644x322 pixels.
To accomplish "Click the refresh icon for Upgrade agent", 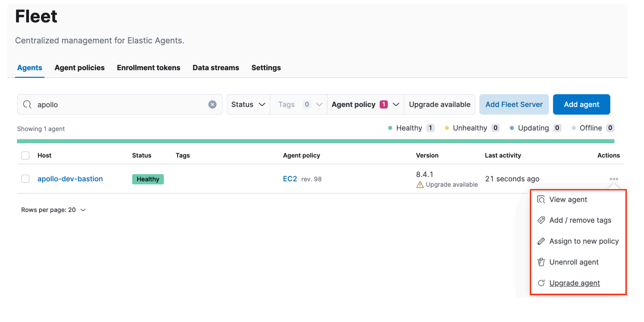I will coord(541,283).
